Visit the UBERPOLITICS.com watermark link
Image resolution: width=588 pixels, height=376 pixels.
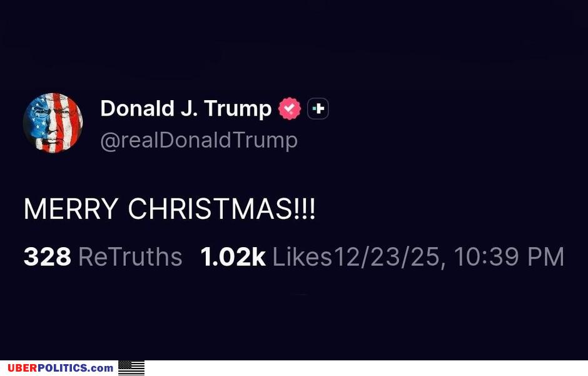(59, 368)
